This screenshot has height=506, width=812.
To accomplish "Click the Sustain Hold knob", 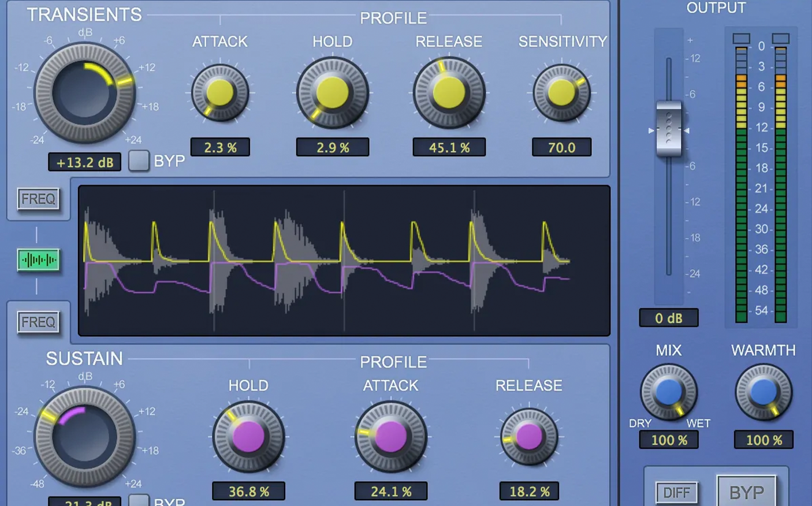I will pyautogui.click(x=248, y=437).
